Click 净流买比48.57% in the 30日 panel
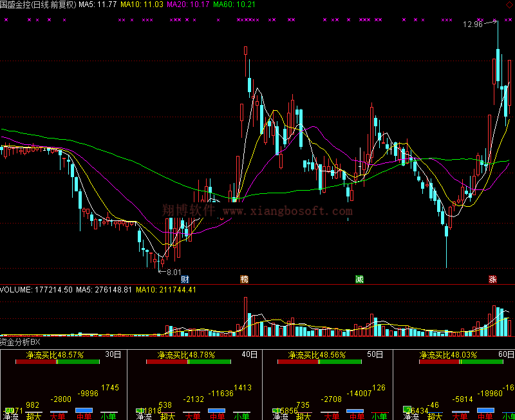 tap(55, 355)
